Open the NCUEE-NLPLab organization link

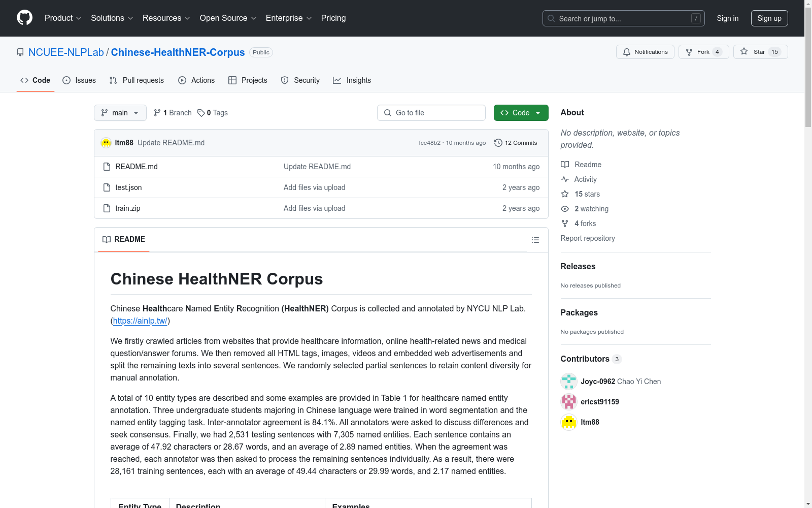[x=66, y=52]
